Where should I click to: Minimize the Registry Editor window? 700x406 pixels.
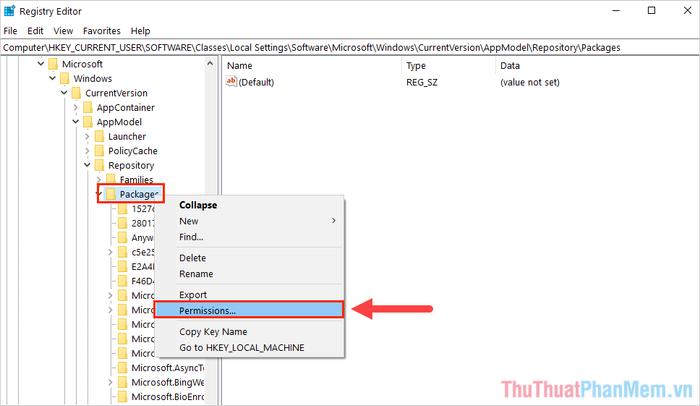coord(616,11)
